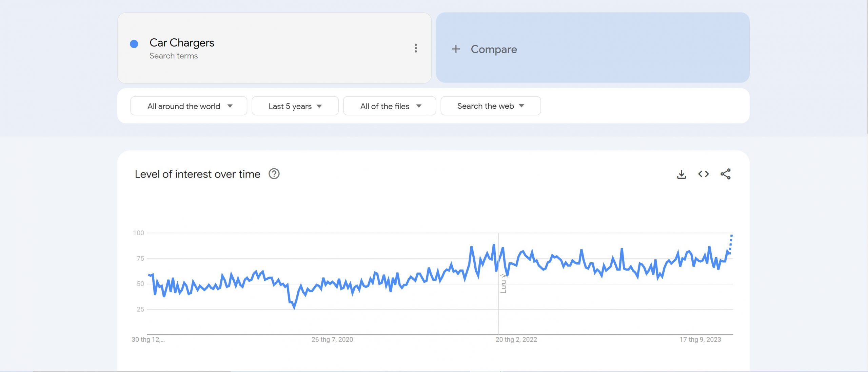Expand the All around the world dropdown
This screenshot has height=372, width=868.
tap(189, 106)
